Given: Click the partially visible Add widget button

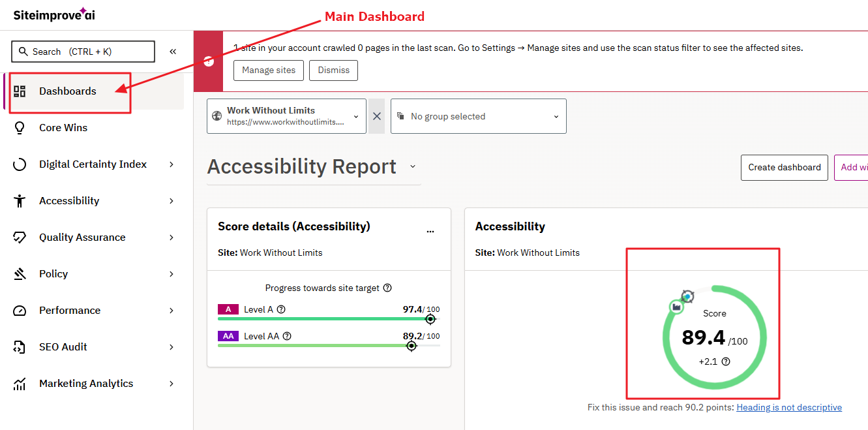Looking at the screenshot, I should (x=852, y=168).
